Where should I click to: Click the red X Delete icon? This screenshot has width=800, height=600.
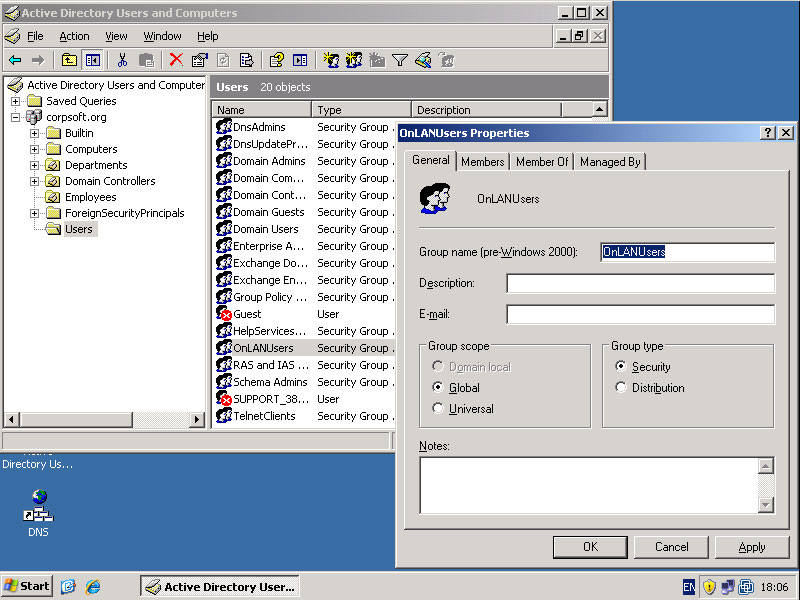176,60
